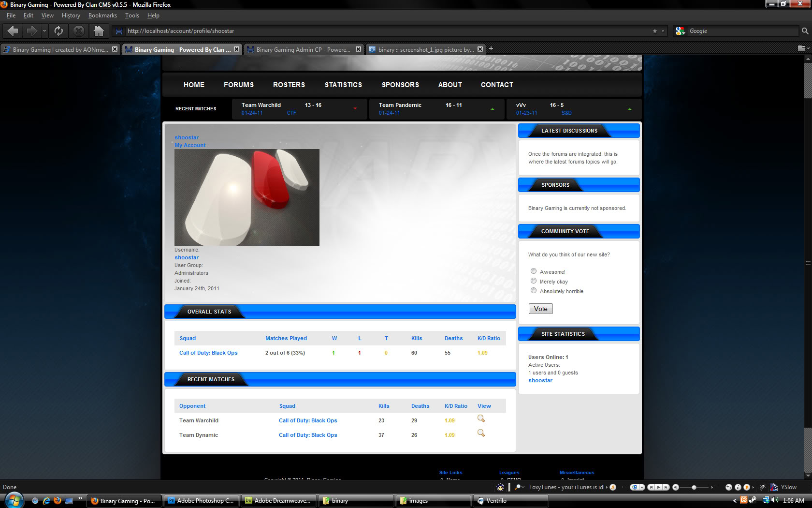The height and width of the screenshot is (508, 812).
Task: Launch Internet Explorer from quick launch
Action: click(46, 501)
